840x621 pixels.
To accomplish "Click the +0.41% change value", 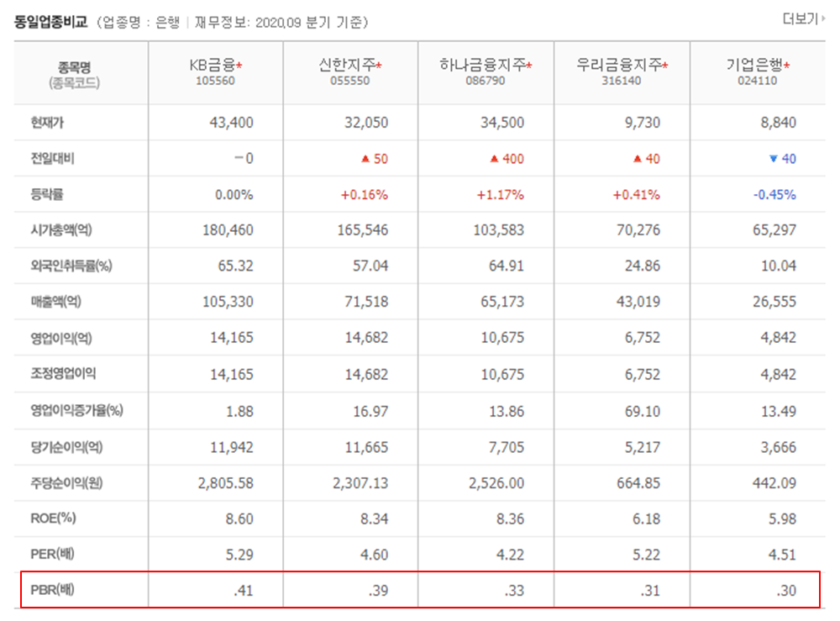I will coord(637,194).
